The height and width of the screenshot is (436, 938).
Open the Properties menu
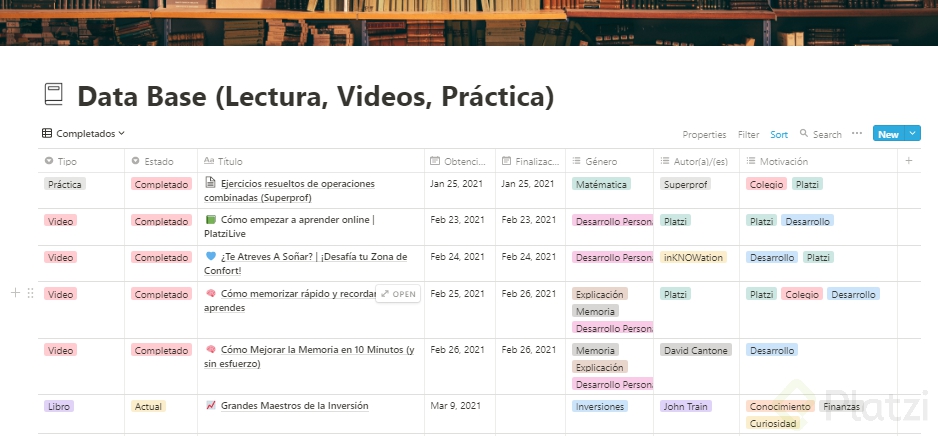(x=704, y=134)
